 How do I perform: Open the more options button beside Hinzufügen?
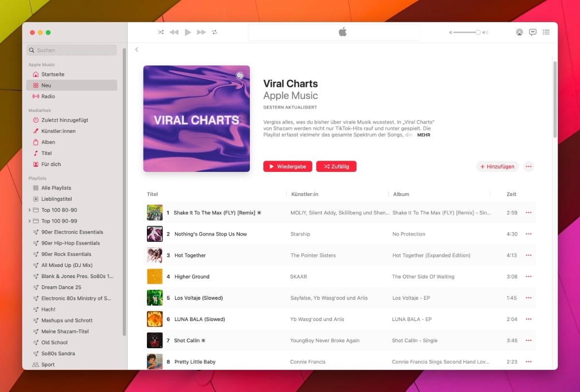click(x=528, y=167)
